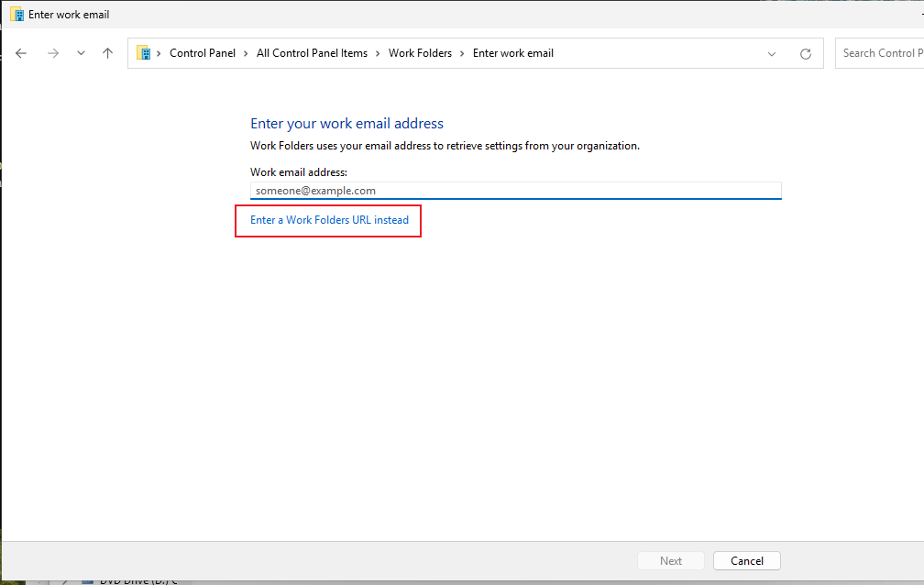This screenshot has width=924, height=585.
Task: Click the Forward navigation arrow
Action: pos(53,53)
